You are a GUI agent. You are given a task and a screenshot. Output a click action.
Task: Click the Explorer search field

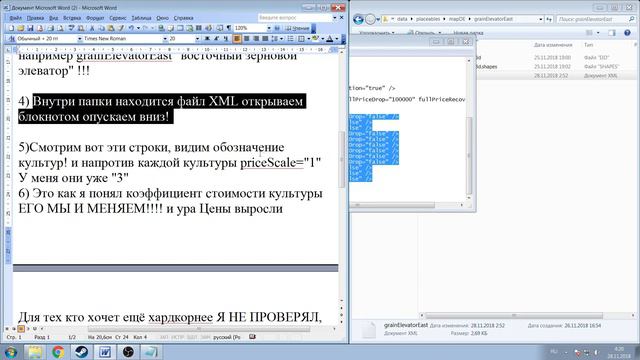pyautogui.click(x=596, y=19)
